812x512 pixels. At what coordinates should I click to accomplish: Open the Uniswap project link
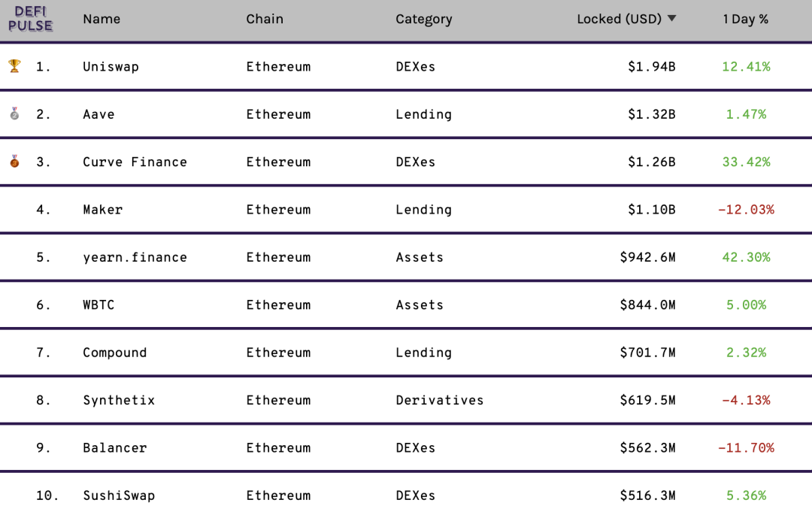click(x=111, y=67)
